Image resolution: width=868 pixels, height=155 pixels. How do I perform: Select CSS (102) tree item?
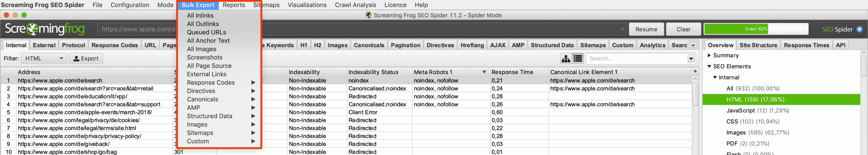click(x=753, y=121)
